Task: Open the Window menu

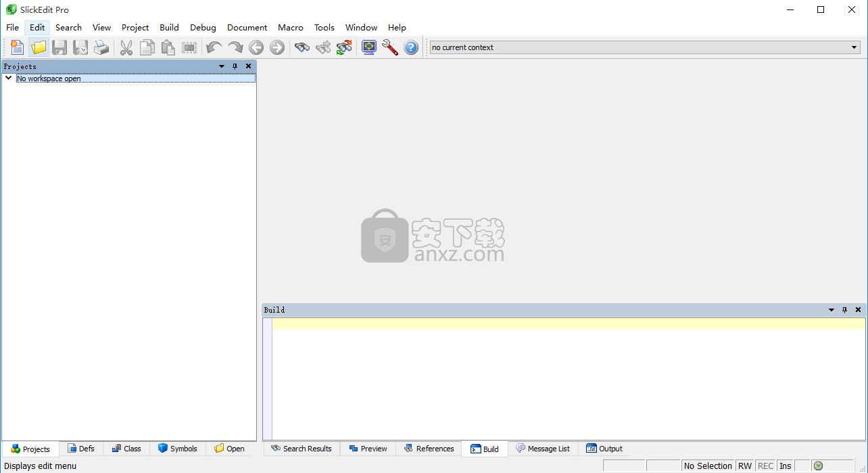Action: click(x=361, y=28)
